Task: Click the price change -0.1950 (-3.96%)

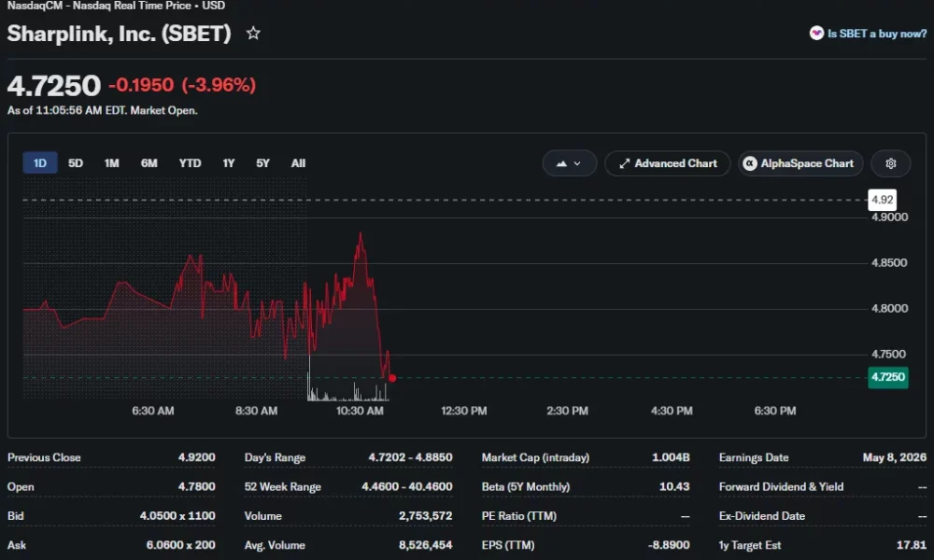Action: 182,85
